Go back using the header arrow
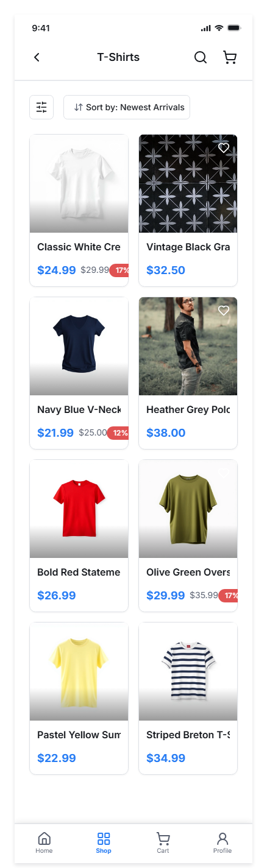 pos(37,57)
